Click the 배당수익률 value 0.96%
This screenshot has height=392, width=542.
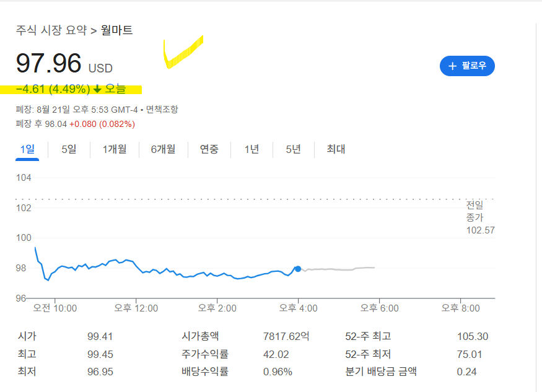pos(278,372)
